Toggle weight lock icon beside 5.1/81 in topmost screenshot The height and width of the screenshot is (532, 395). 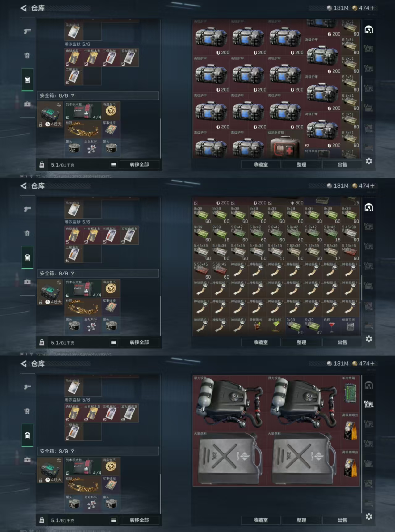coord(42,165)
